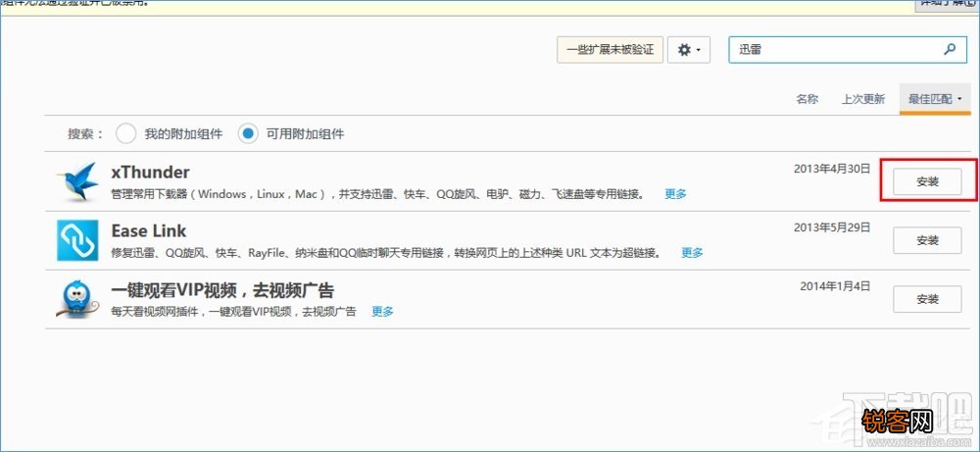980x452 pixels.
Task: Click the date 2013年4月30日
Action: click(x=832, y=169)
